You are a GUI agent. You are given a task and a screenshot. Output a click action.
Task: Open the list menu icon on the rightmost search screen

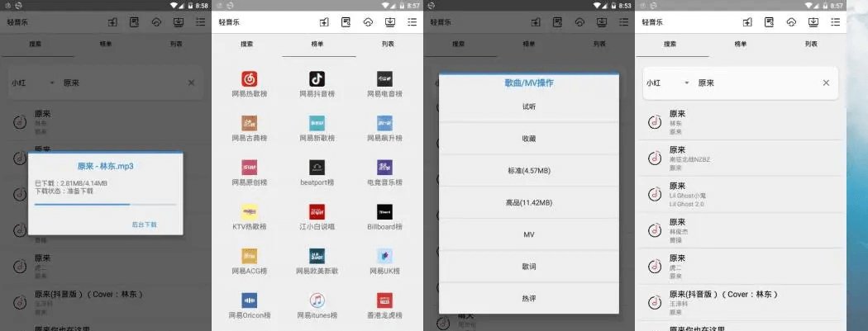(835, 22)
